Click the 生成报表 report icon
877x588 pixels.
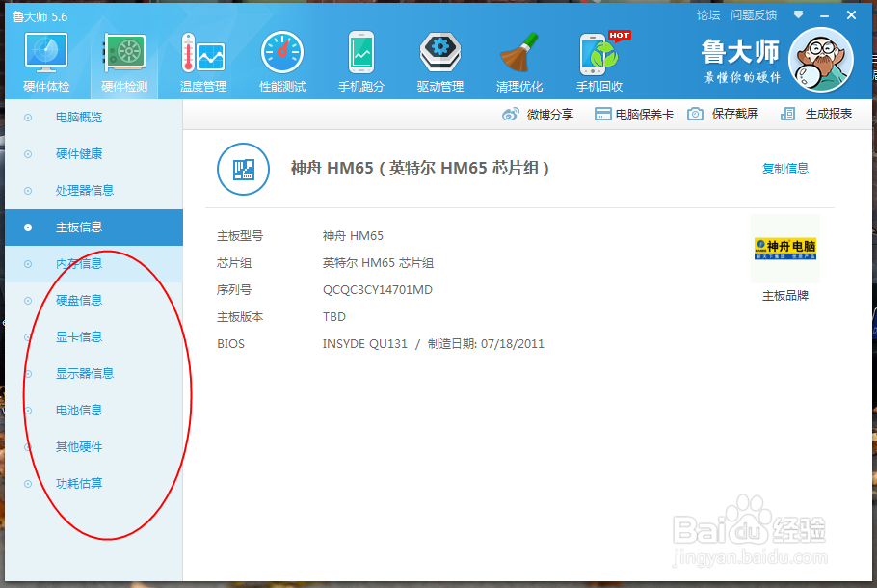coord(787,114)
